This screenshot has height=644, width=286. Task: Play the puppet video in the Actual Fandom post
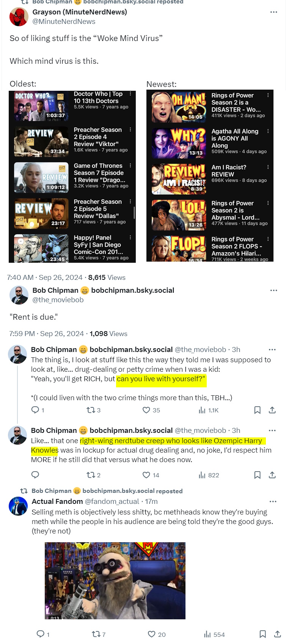click(115, 581)
